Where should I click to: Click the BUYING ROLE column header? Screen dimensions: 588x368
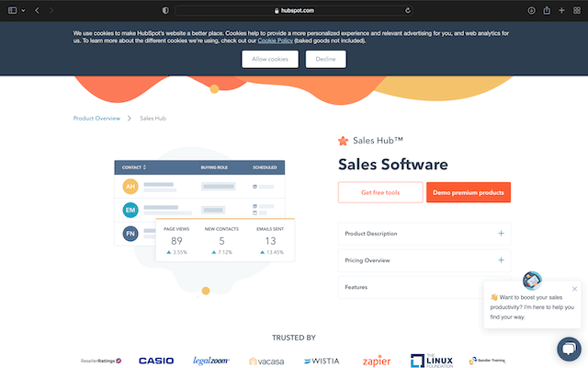(214, 167)
